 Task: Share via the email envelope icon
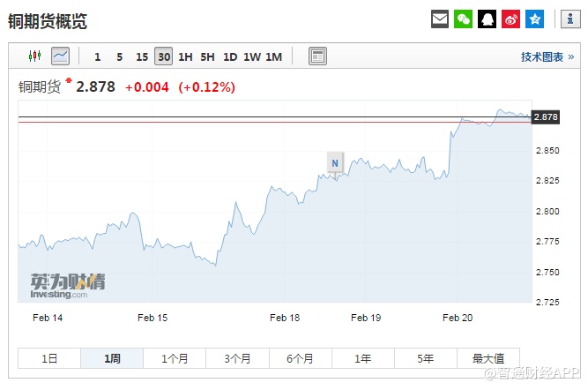[x=440, y=19]
